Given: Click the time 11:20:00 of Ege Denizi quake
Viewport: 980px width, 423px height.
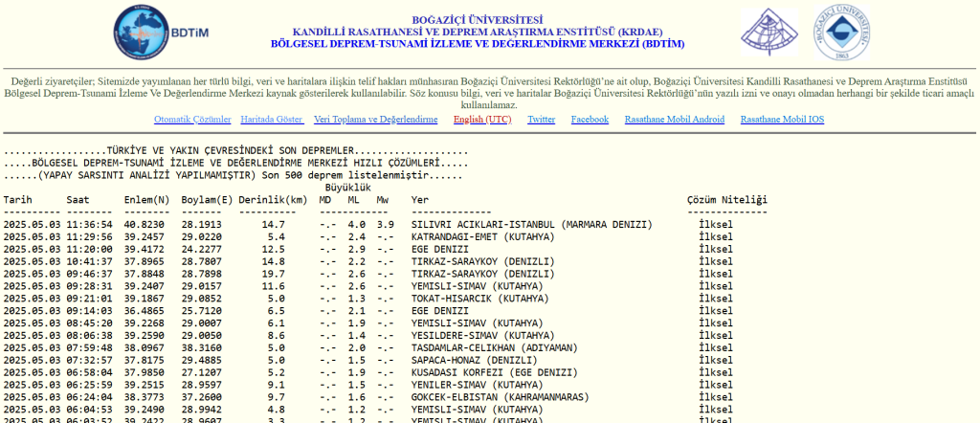Looking at the screenshot, I should [x=89, y=249].
